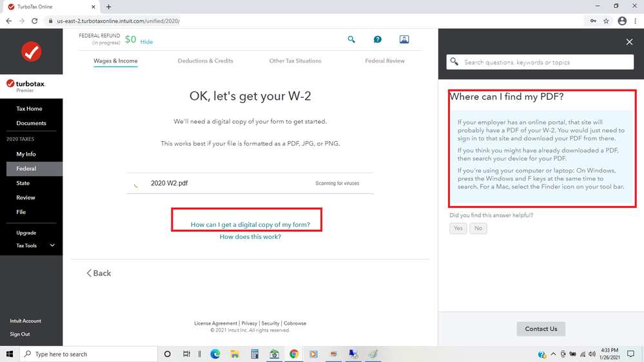The height and width of the screenshot is (362, 644).
Task: Show hidden system tray icons
Action: 553,354
